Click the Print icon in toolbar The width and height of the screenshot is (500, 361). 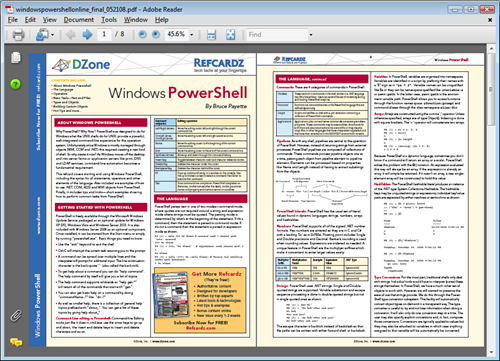18,34
